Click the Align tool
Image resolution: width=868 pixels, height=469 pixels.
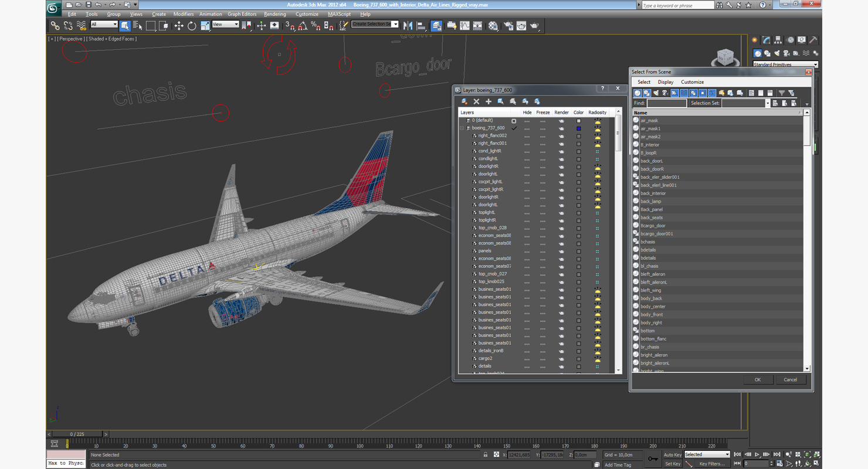pos(421,26)
